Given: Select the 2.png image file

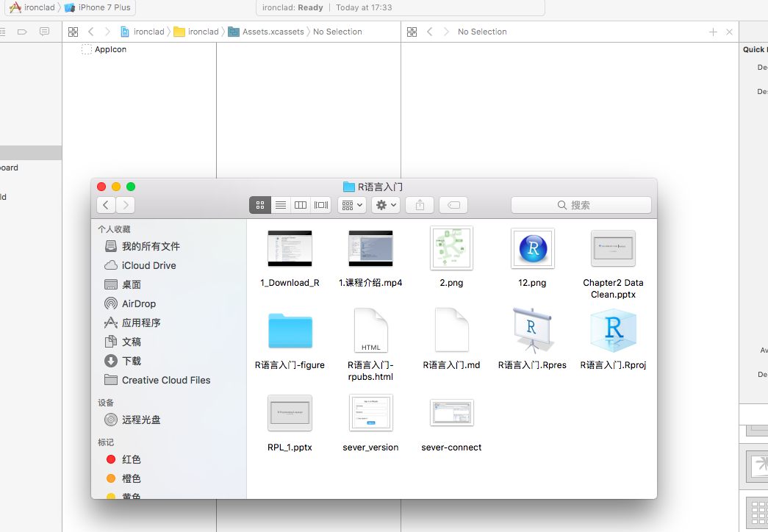Looking at the screenshot, I should point(451,248).
